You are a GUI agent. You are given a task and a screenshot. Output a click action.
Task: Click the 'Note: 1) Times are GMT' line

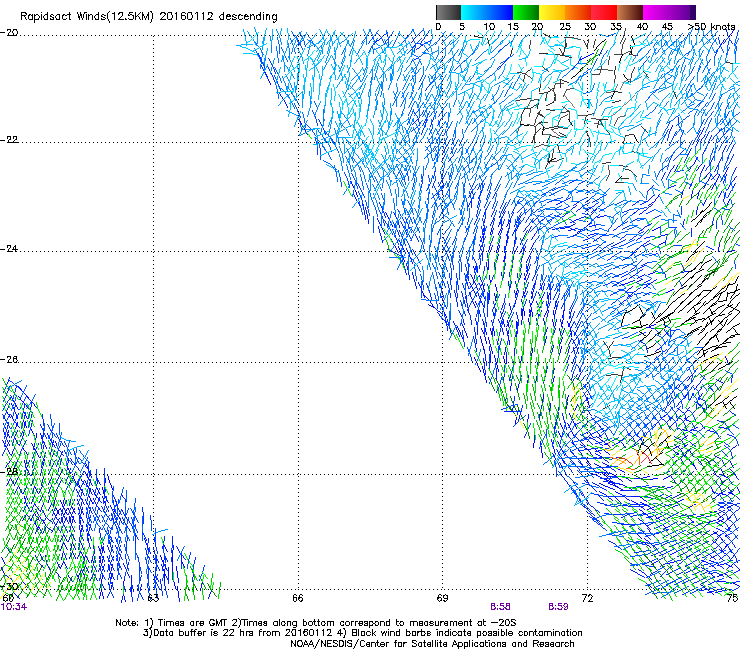click(316, 623)
